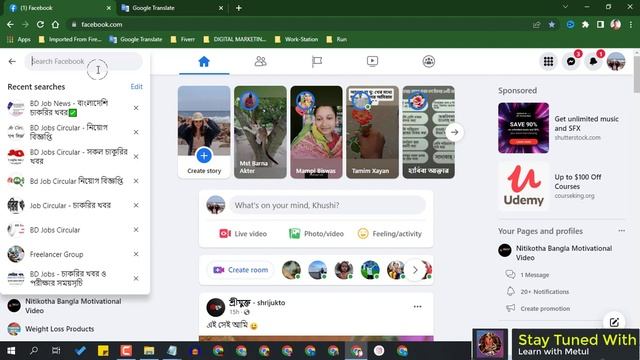Open a new browser tab

tap(238, 8)
